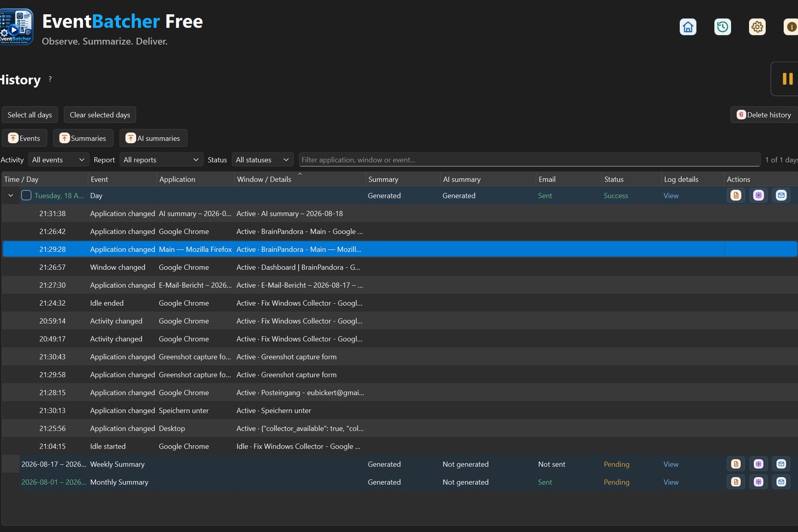Click the Monthly Summary row label
The width and height of the screenshot is (798, 532).
pos(119,482)
